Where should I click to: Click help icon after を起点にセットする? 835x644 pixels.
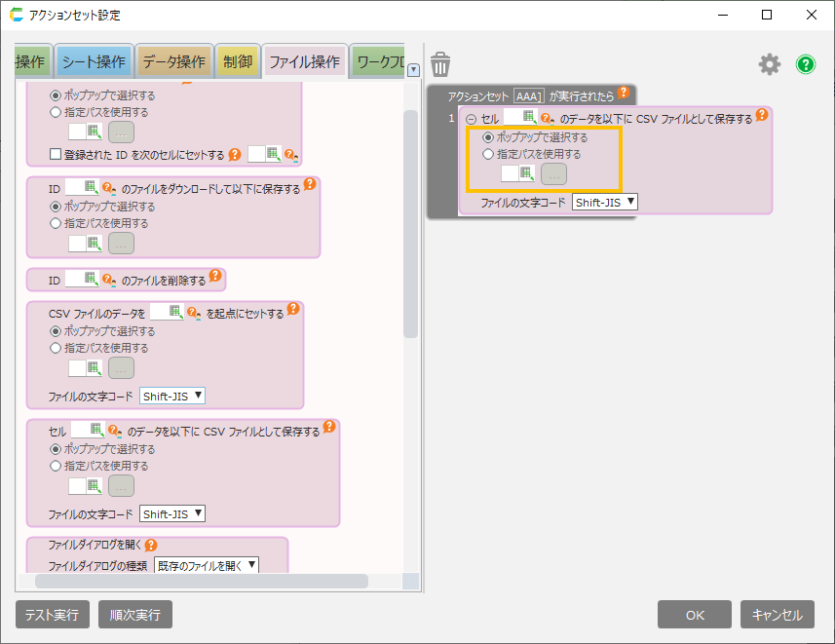(293, 313)
